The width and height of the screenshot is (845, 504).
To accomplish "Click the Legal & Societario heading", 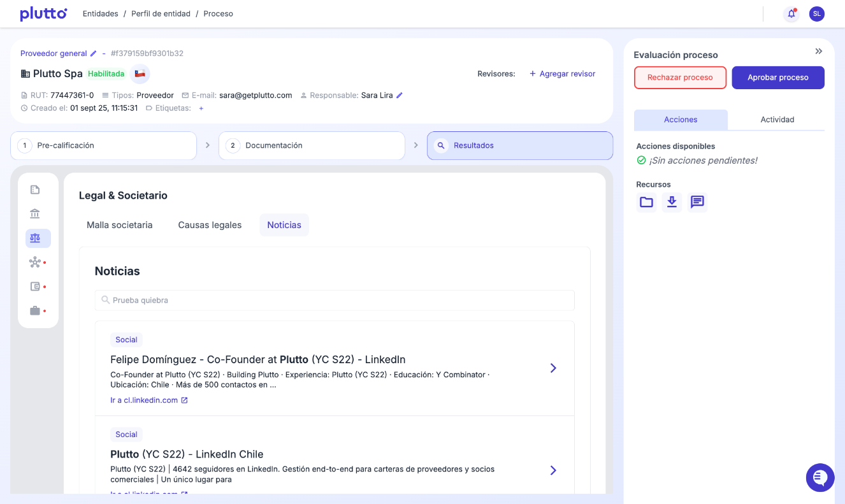I will [x=123, y=196].
